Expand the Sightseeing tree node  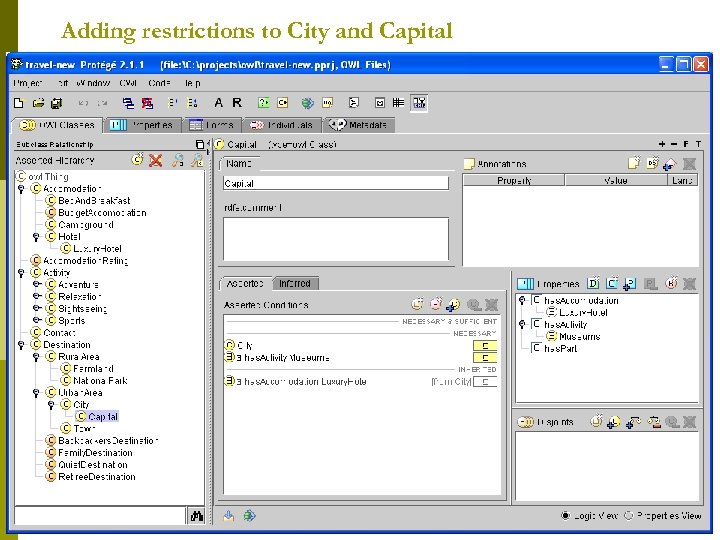36,308
